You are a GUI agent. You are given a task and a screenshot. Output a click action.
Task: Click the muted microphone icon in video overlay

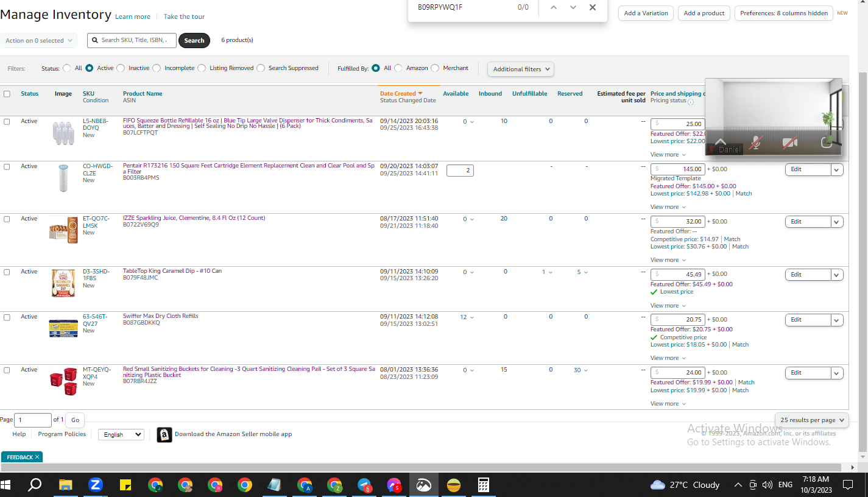(x=755, y=143)
